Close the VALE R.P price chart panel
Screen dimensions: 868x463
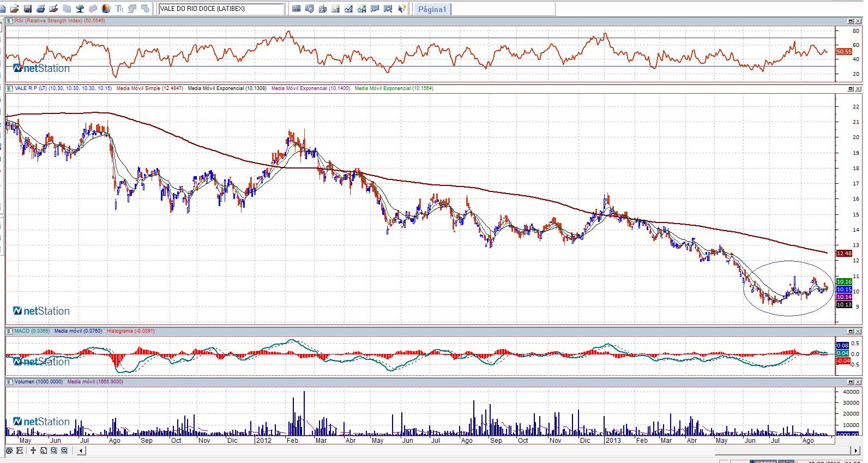[x=858, y=88]
